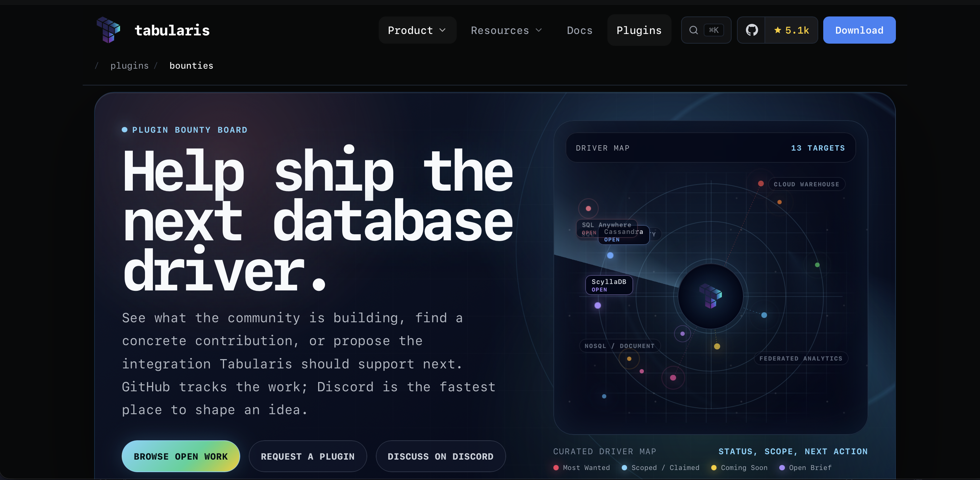Viewport: 980px width, 480px height.
Task: Select the Cassandra open target label
Action: 624,235
